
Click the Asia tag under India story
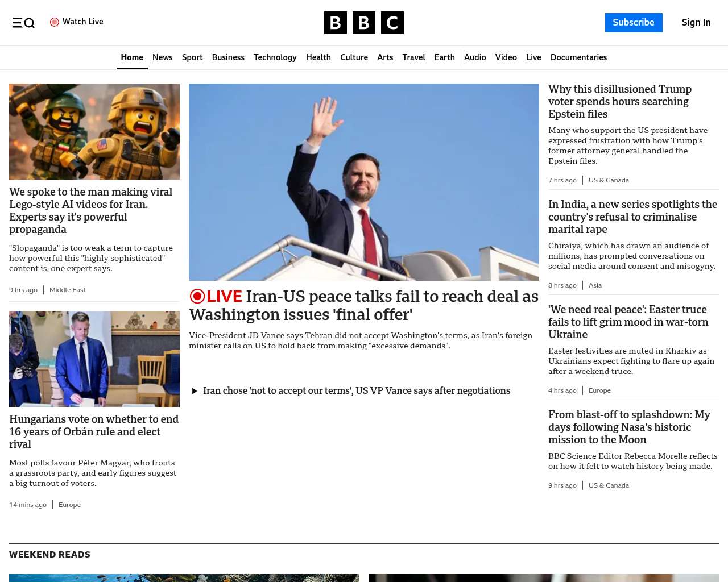pos(595,285)
